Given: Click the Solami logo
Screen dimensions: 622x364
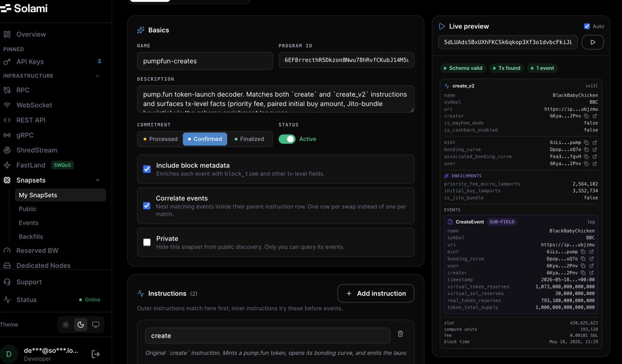Looking at the screenshot, I should (25, 8).
